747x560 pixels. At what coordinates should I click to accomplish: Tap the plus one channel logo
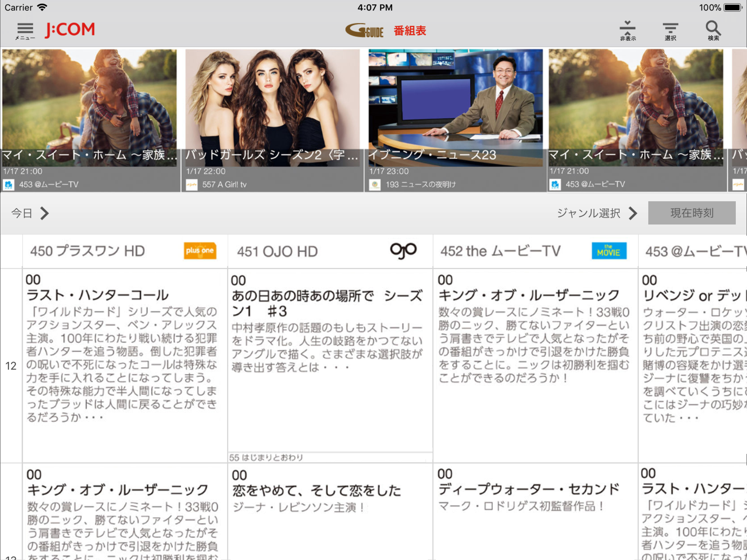click(x=200, y=251)
